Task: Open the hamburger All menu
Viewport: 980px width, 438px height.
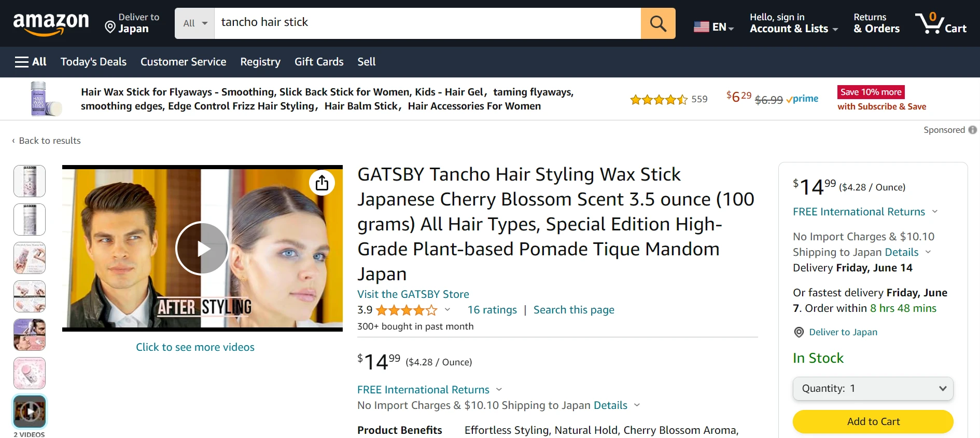Action: point(31,62)
